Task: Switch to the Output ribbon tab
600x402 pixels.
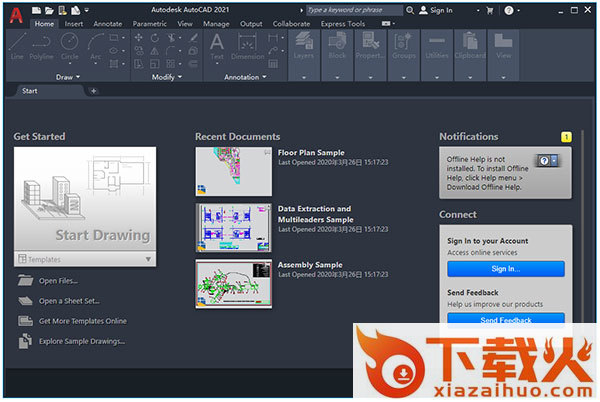Action: pos(251,24)
